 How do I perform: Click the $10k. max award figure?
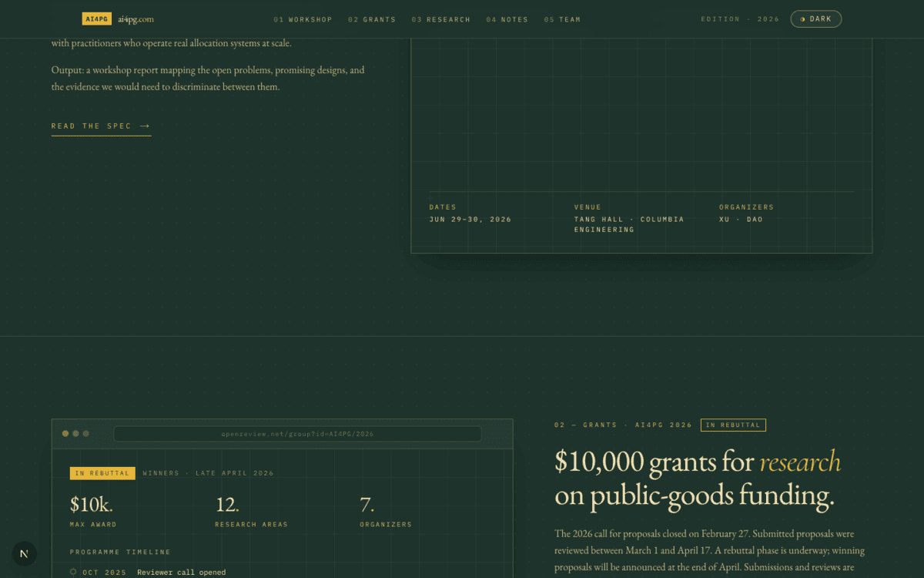92,505
